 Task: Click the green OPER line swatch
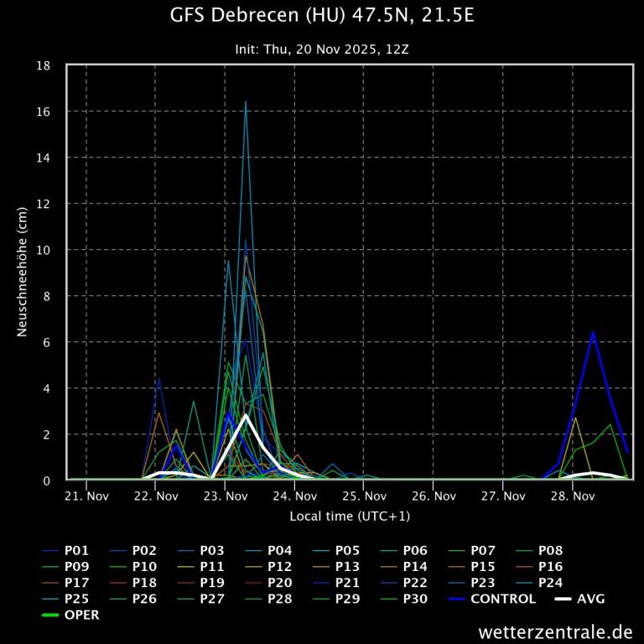point(50,615)
